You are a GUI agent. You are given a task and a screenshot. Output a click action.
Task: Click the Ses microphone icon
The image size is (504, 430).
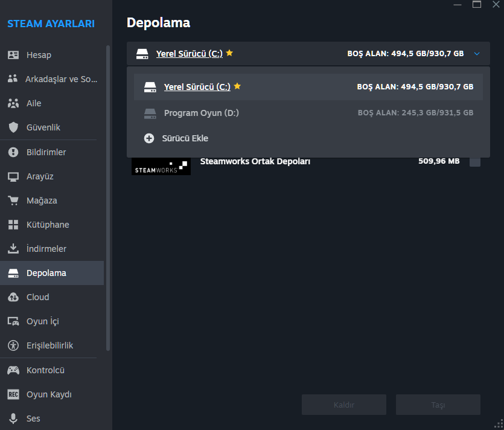point(13,419)
